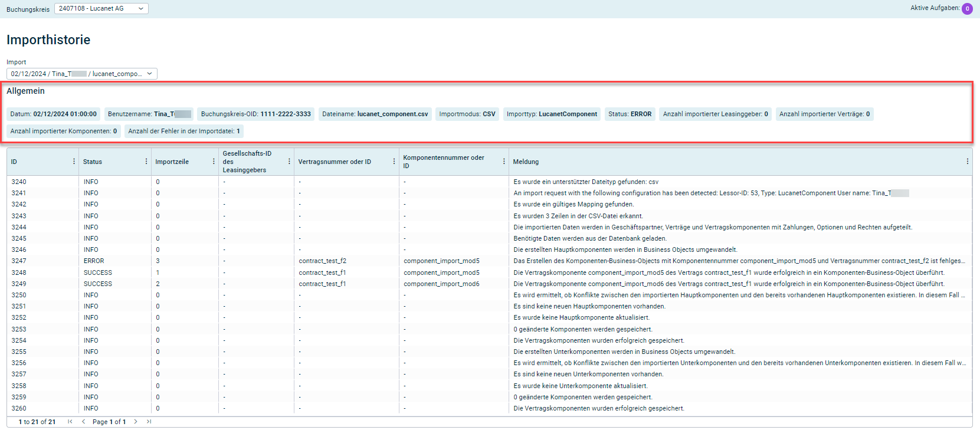
Task: Select the Benutzername chip
Action: click(149, 114)
